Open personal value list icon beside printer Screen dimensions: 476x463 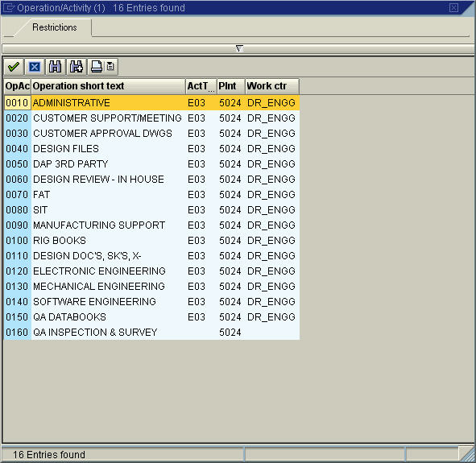click(111, 67)
